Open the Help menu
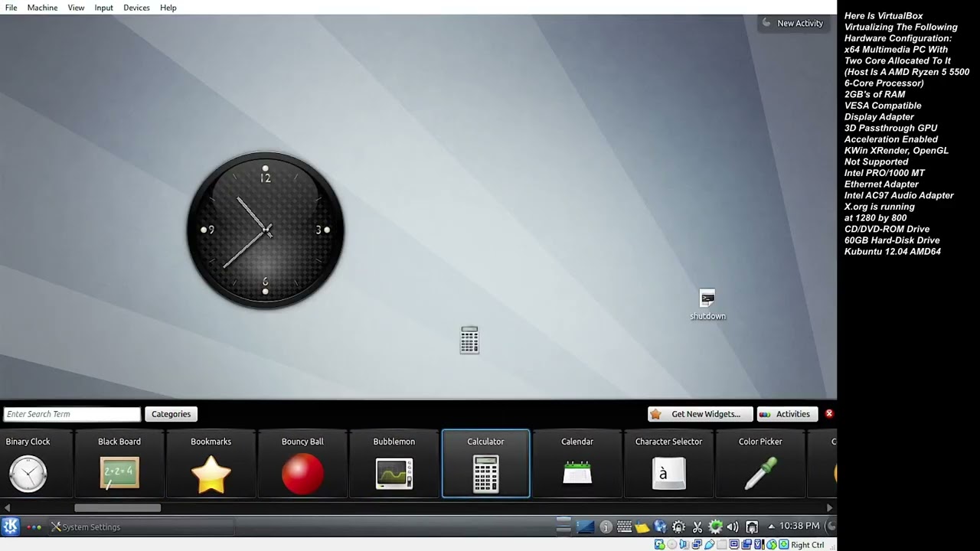Screen dimensions: 980x551 click(x=168, y=8)
